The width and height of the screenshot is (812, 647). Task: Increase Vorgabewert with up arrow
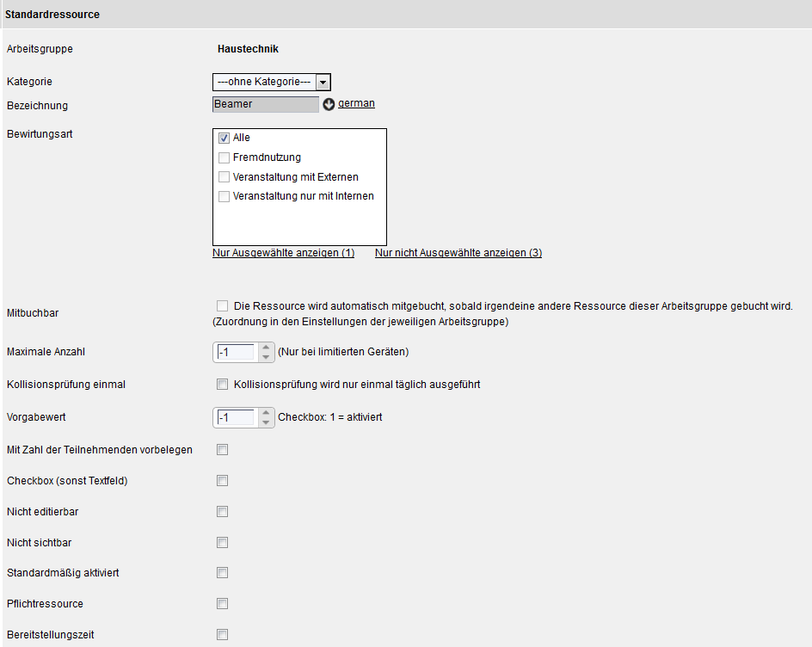tap(266, 413)
